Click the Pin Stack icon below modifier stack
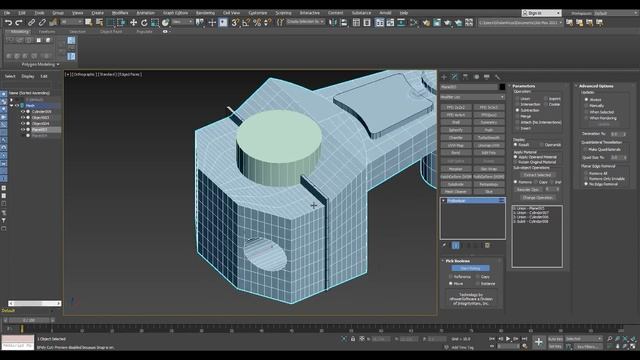This screenshot has height=360, width=640. point(444,245)
